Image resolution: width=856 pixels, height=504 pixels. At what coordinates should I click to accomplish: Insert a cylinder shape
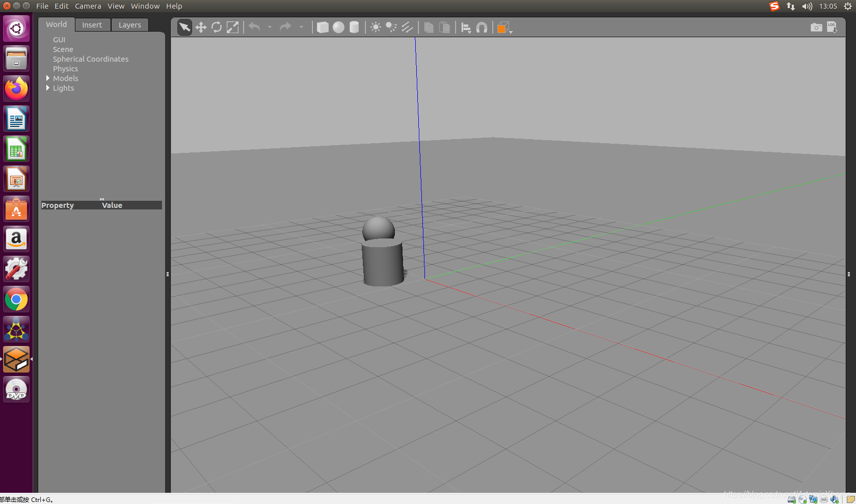354,27
